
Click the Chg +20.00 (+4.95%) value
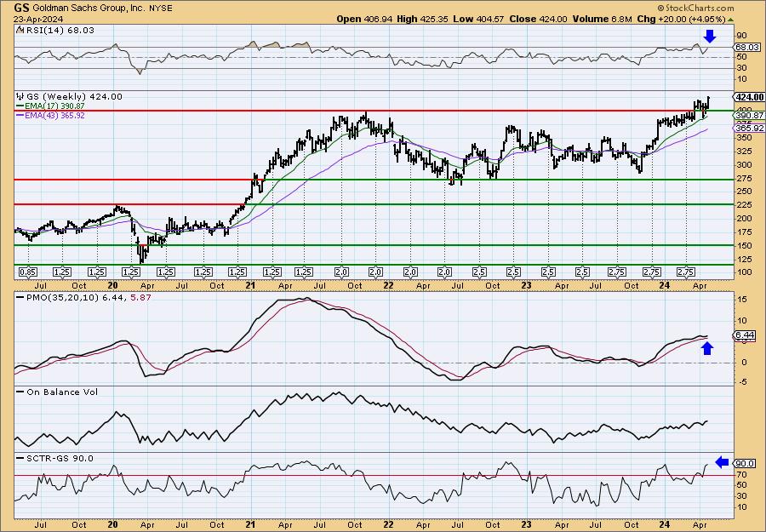coord(682,19)
